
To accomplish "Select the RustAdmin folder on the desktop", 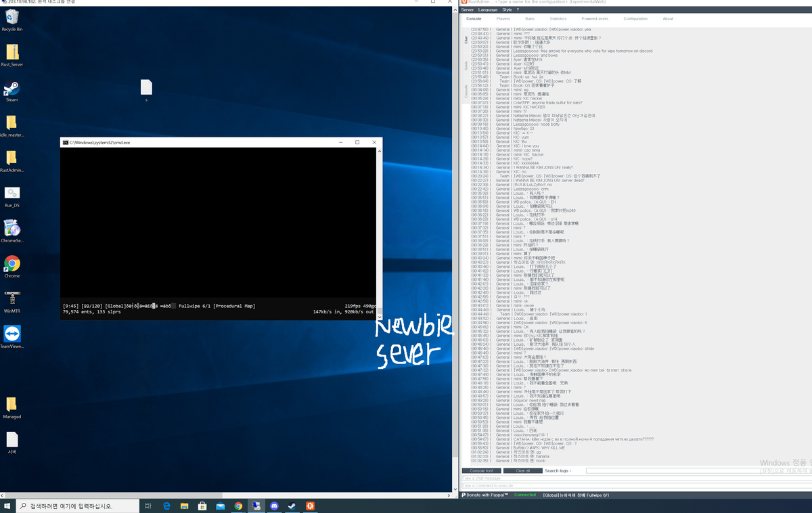I will [12, 161].
